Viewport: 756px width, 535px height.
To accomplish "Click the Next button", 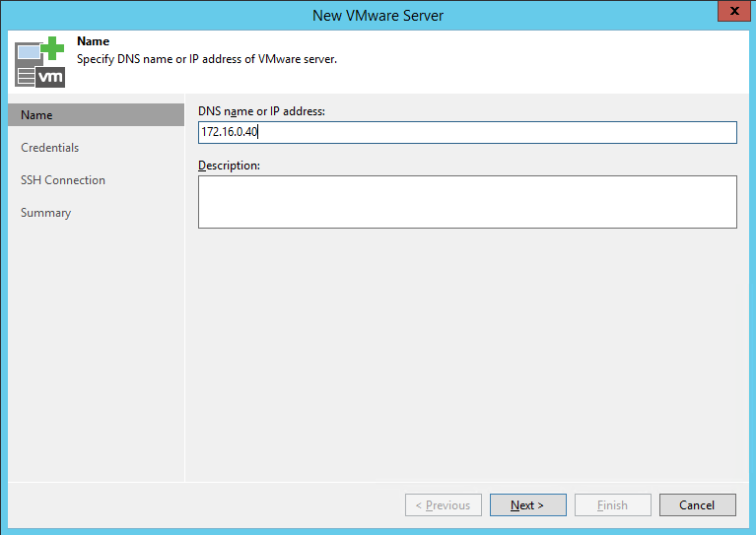I will [528, 504].
